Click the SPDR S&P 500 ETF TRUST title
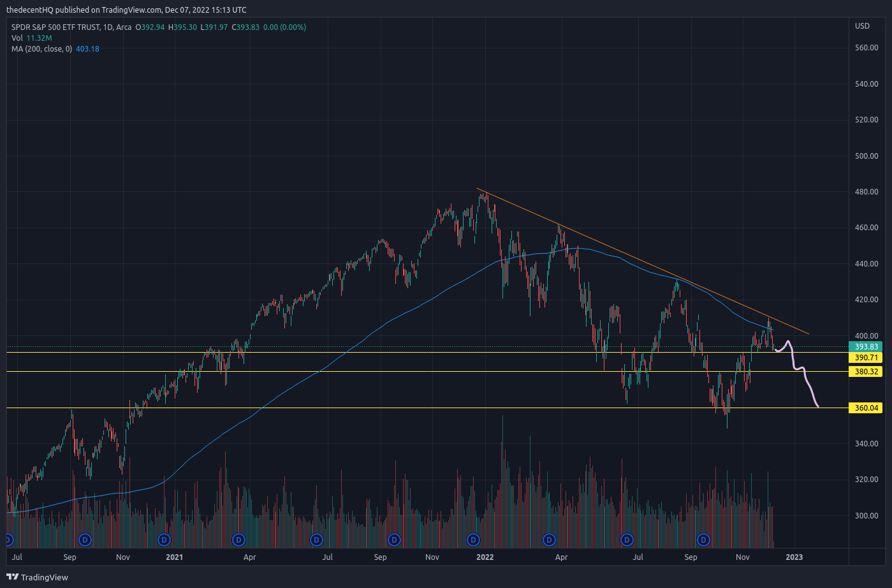Image resolution: width=892 pixels, height=588 pixels. click(55, 27)
